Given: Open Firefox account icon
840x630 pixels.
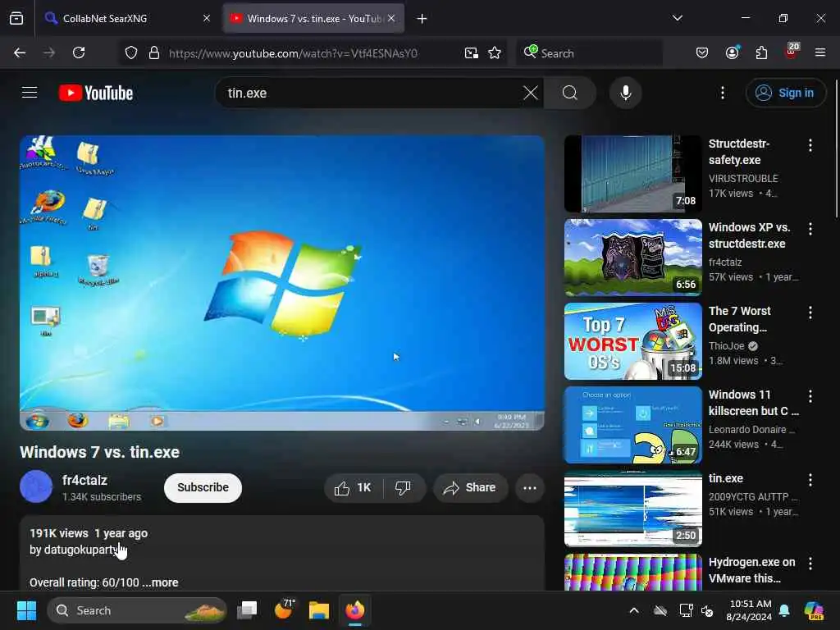Looking at the screenshot, I should 732,52.
